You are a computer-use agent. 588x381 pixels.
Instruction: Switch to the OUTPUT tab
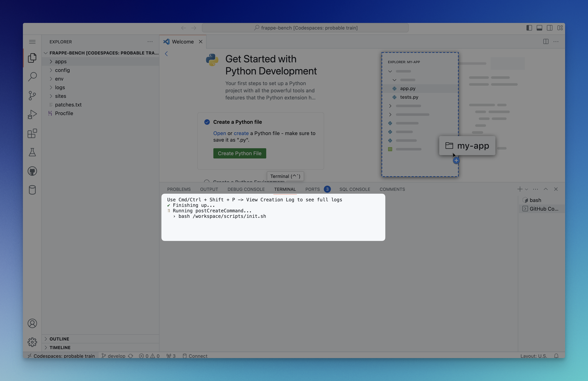click(209, 189)
